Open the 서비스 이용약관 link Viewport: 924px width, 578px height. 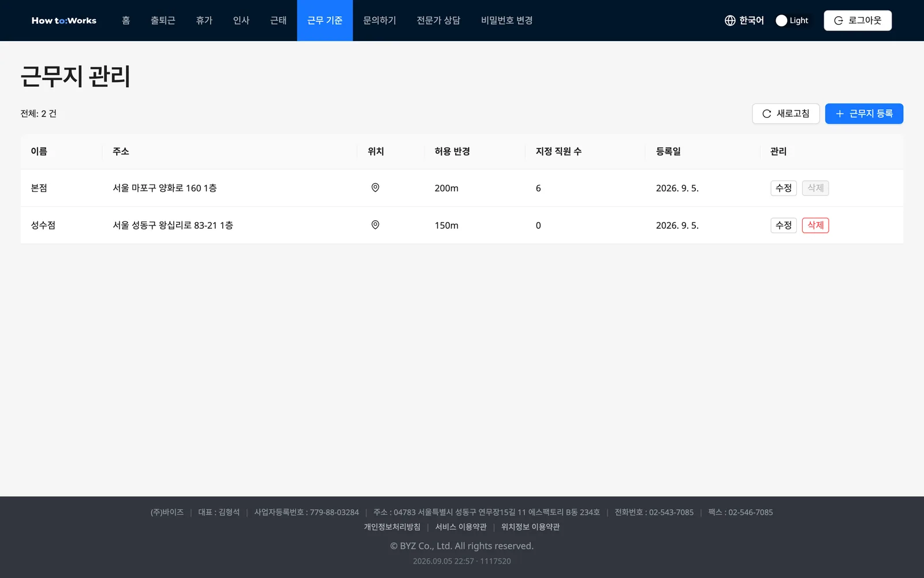(x=461, y=527)
